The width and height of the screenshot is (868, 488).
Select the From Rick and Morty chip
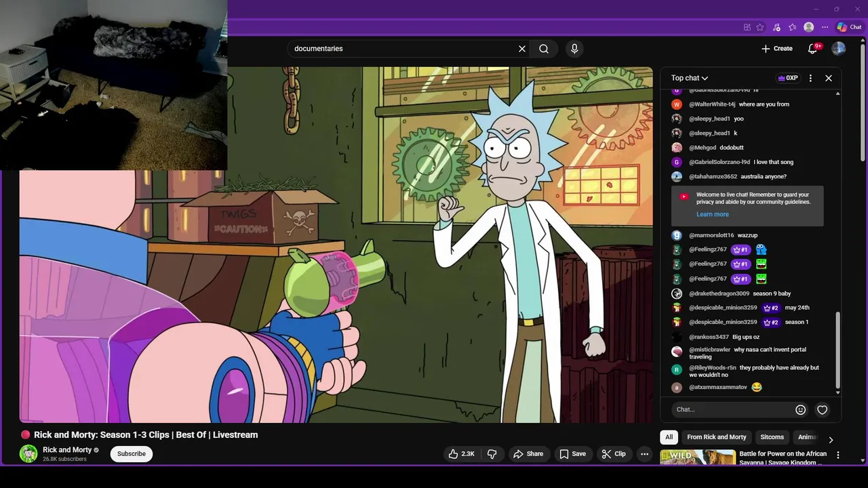(x=717, y=437)
